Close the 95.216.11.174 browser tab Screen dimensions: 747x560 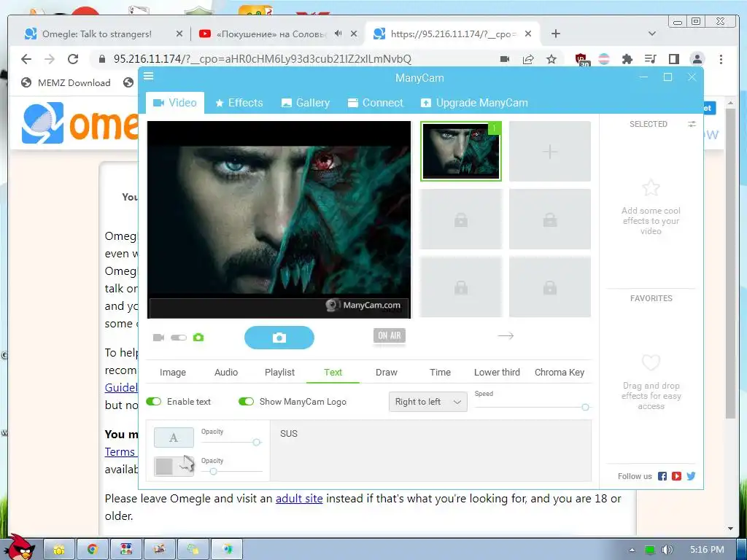click(x=528, y=34)
